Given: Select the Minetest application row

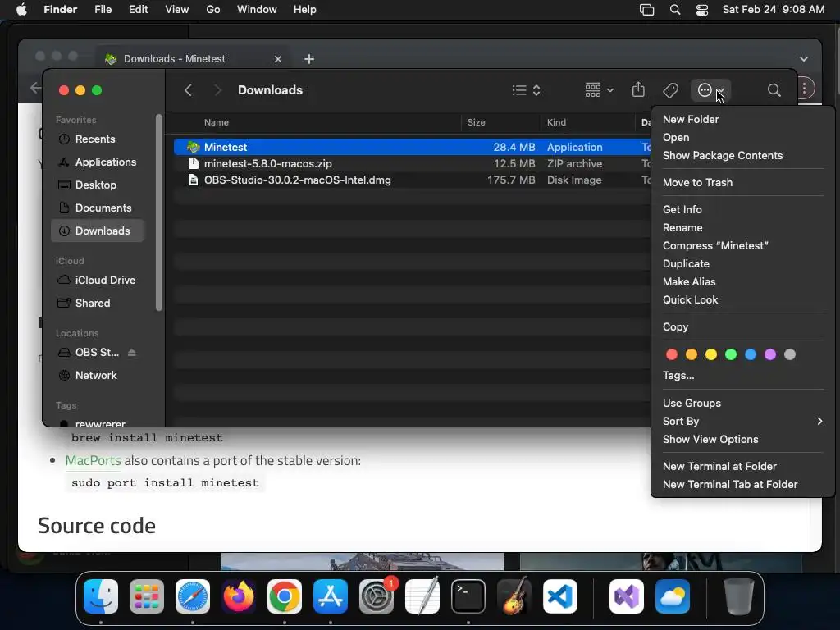Looking at the screenshot, I should click(412, 147).
